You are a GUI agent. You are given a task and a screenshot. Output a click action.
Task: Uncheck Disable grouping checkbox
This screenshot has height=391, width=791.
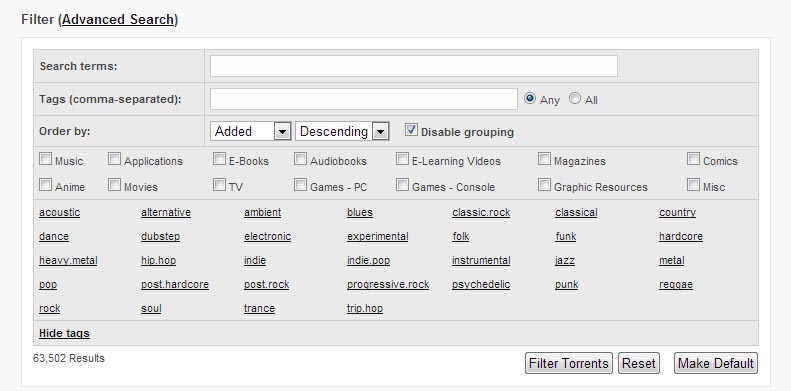click(x=412, y=130)
